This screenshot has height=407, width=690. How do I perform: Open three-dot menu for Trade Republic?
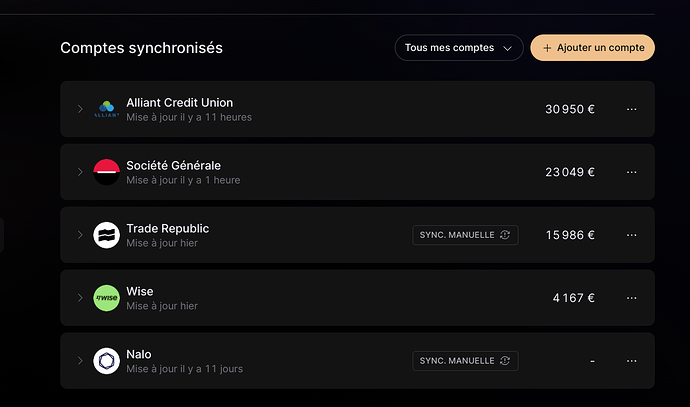631,235
